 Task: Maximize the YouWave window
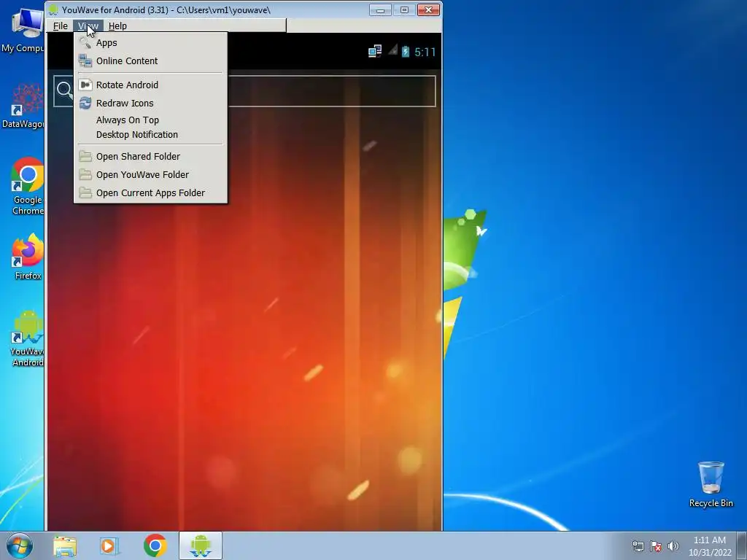(404, 9)
